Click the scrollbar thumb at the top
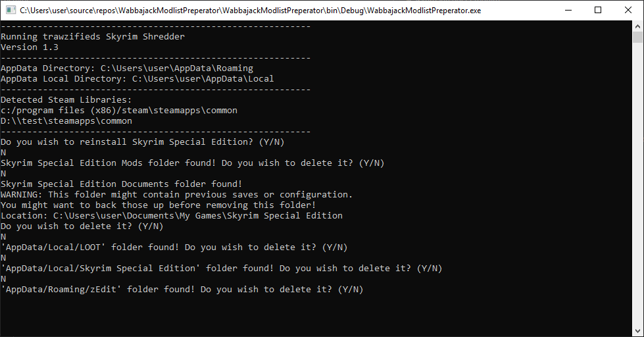 point(637,37)
